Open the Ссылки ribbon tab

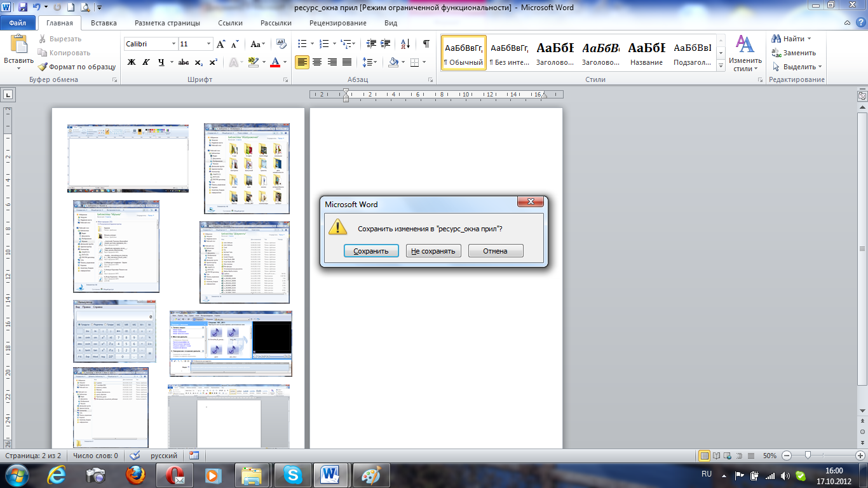pos(230,23)
